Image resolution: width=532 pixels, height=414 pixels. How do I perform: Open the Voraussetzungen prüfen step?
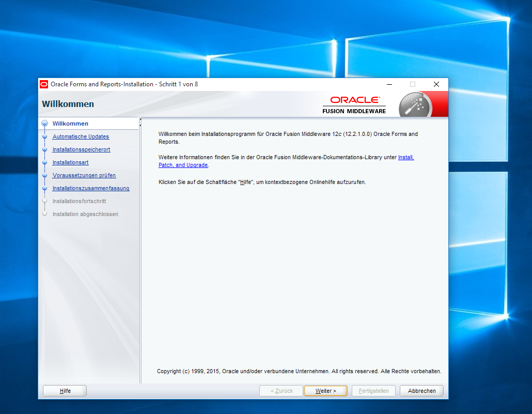[84, 175]
